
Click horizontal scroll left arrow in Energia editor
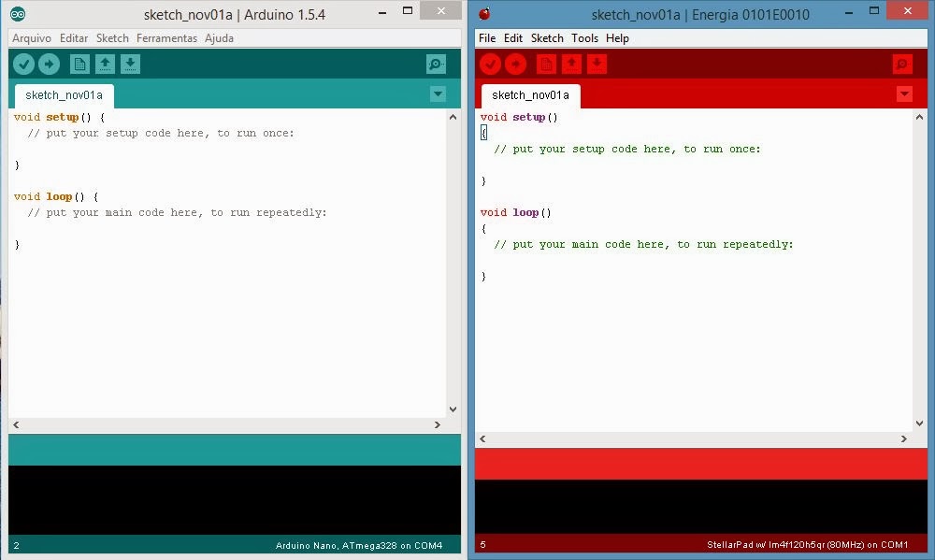pyautogui.click(x=482, y=439)
